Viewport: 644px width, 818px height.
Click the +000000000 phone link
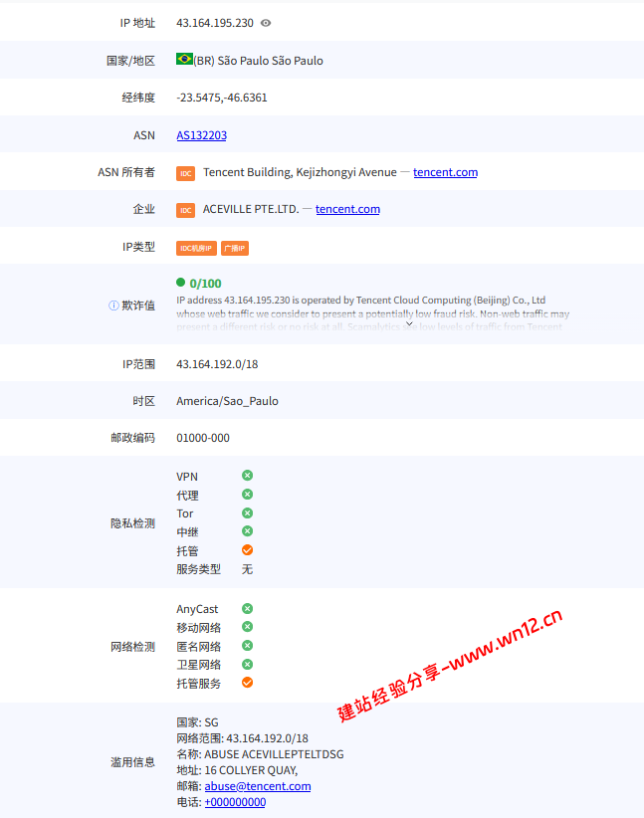coord(235,802)
